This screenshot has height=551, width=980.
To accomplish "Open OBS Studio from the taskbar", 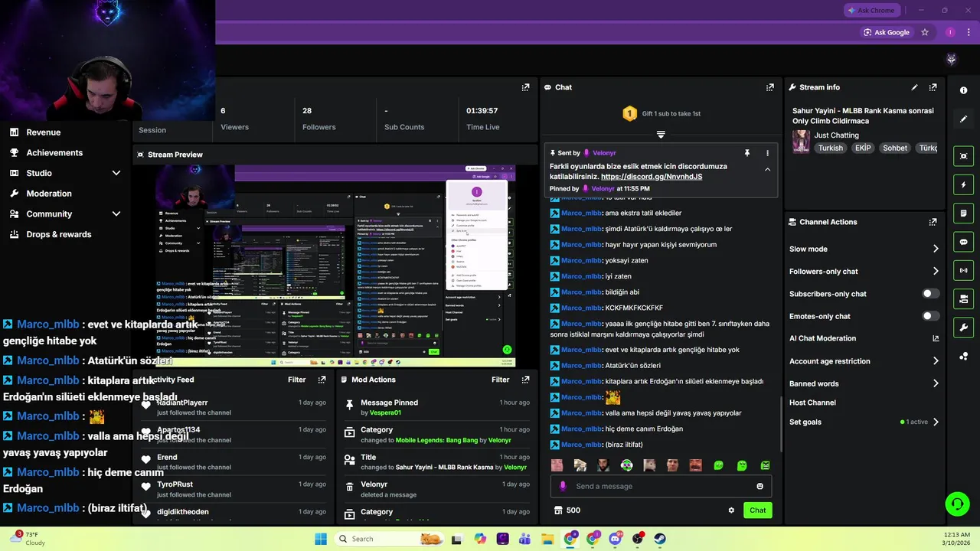I will [638, 539].
